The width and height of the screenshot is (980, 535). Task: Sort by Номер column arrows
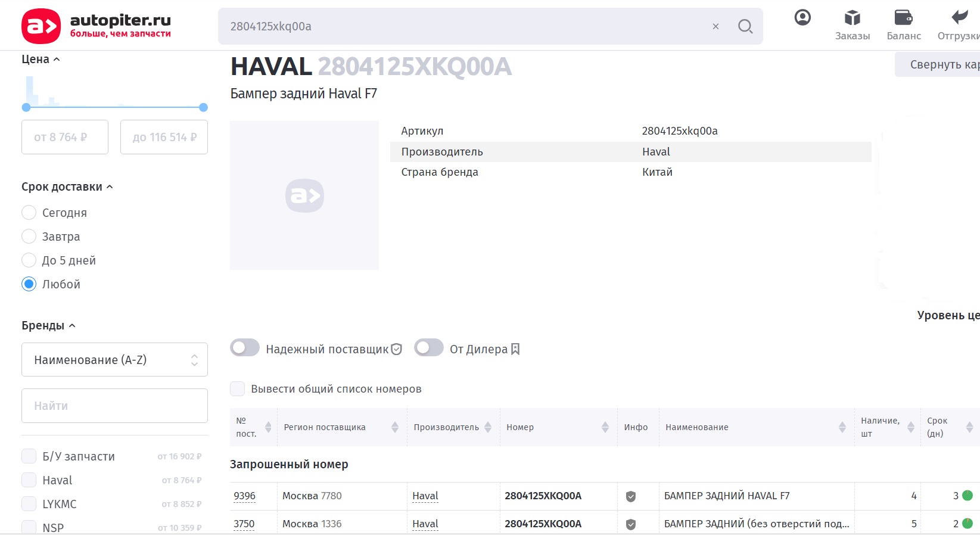[605, 427]
